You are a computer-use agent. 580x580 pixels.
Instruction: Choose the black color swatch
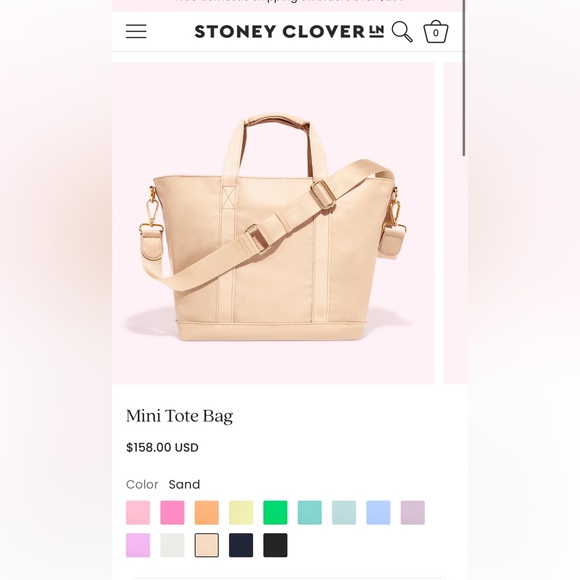pos(275,545)
